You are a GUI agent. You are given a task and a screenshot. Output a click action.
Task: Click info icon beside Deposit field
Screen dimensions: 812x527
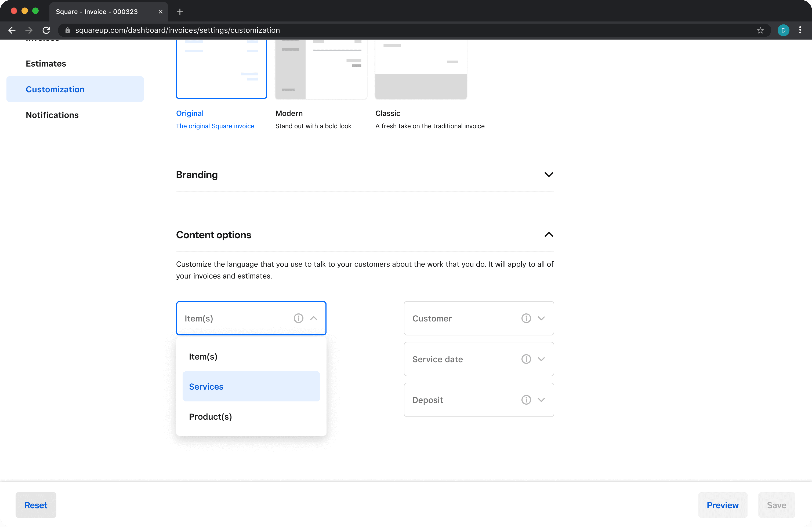[526, 400]
